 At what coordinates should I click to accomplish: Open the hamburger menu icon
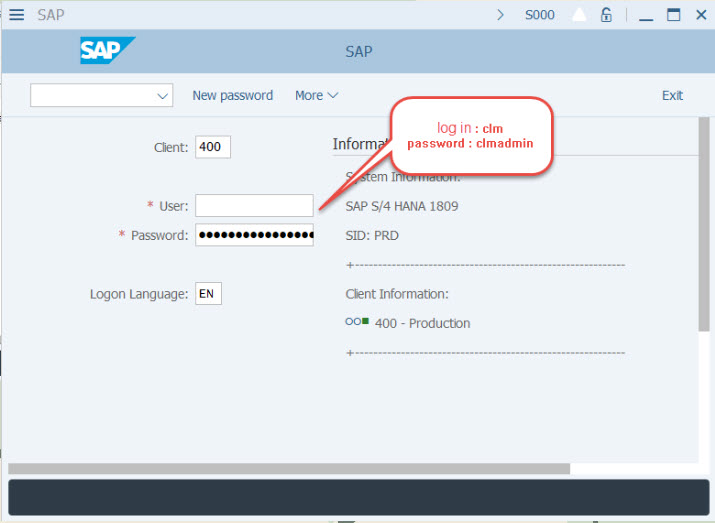pos(17,15)
